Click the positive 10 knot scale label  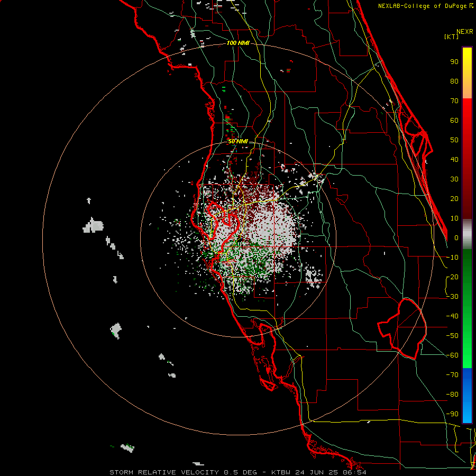pyautogui.click(x=454, y=218)
